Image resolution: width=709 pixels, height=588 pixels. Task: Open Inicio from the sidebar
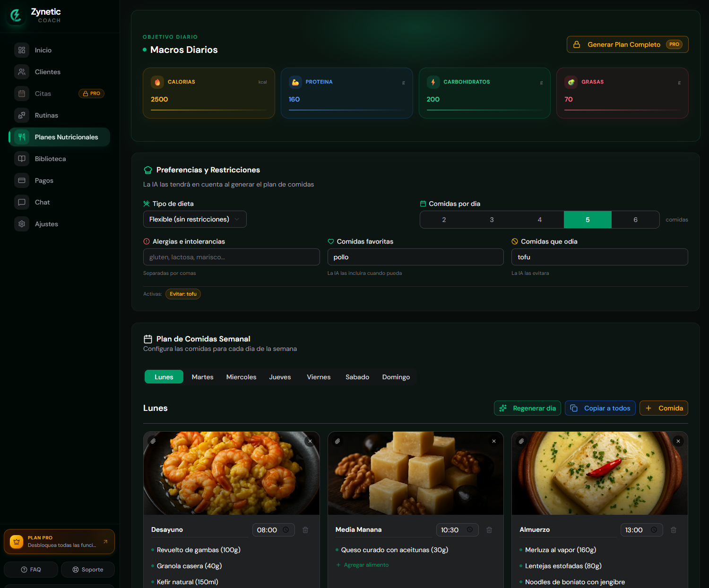click(x=60, y=50)
